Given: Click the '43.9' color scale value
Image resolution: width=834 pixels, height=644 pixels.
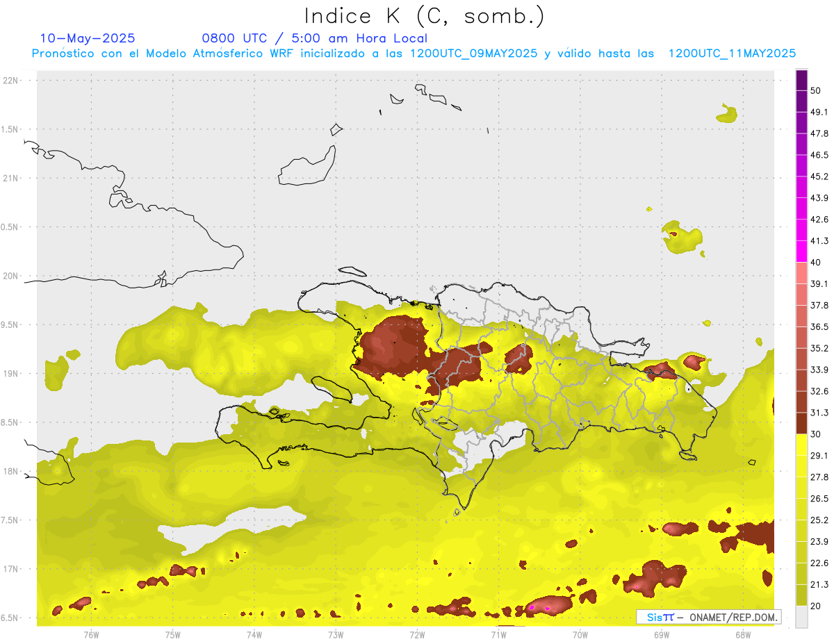Looking at the screenshot, I should point(819,198).
